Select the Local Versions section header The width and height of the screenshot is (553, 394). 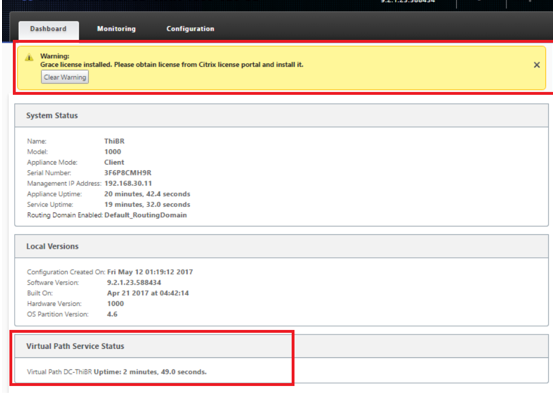(281, 246)
